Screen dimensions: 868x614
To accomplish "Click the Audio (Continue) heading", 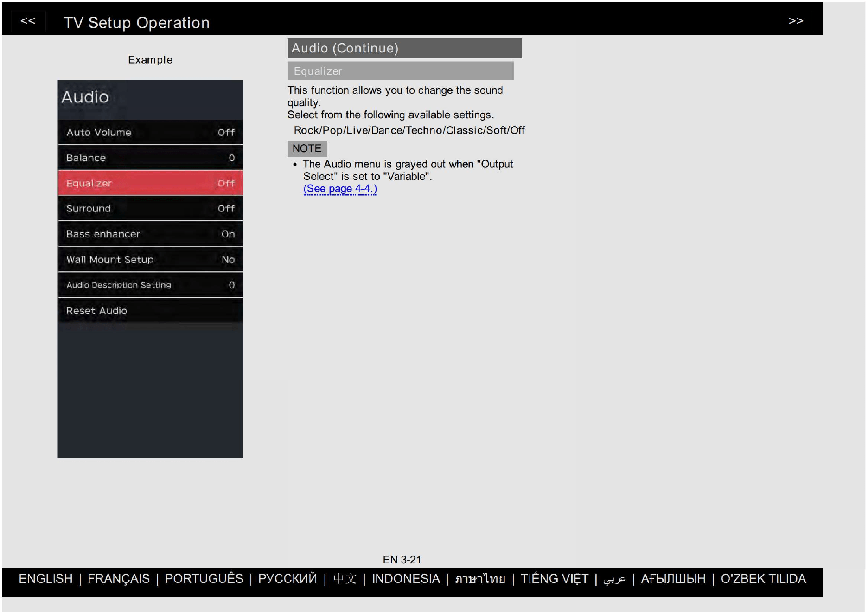I will coord(405,48).
